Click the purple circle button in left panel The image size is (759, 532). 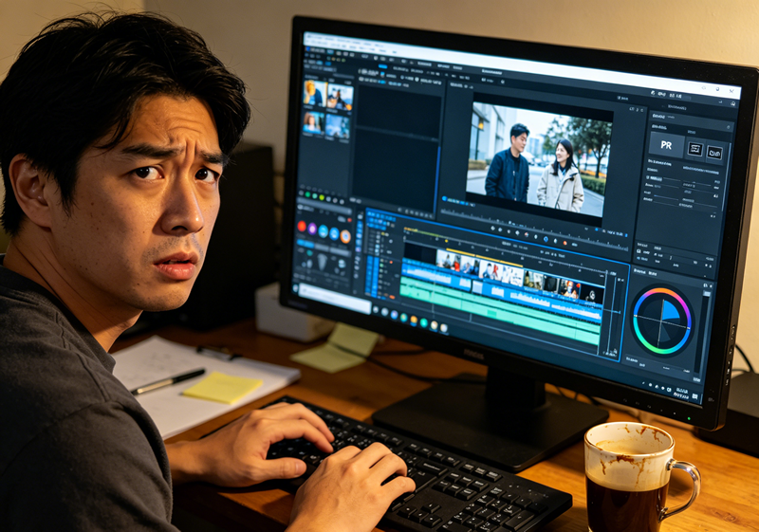click(312, 229)
